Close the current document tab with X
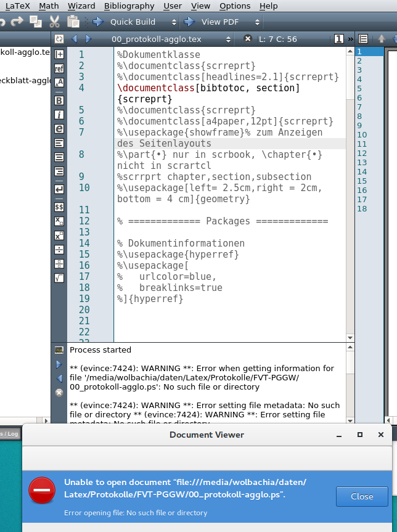This screenshot has height=532, width=397. coord(248,39)
